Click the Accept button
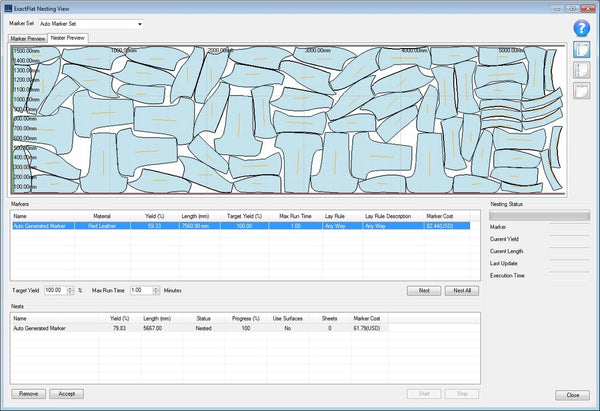600x411 pixels. click(65, 395)
